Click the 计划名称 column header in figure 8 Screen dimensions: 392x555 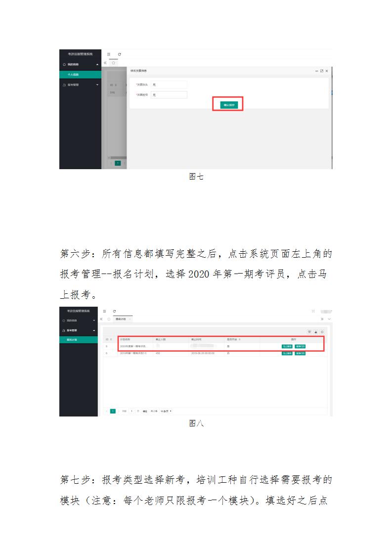click(x=125, y=339)
